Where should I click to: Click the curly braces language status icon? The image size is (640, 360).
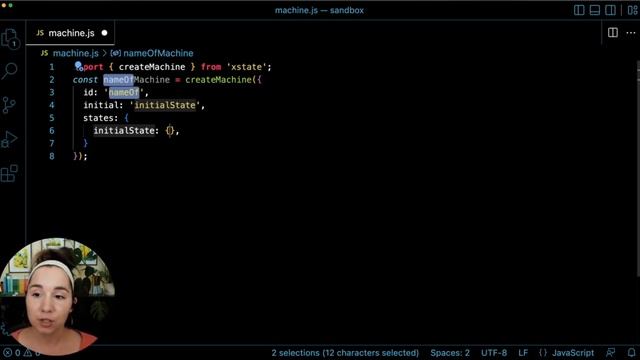(542, 353)
